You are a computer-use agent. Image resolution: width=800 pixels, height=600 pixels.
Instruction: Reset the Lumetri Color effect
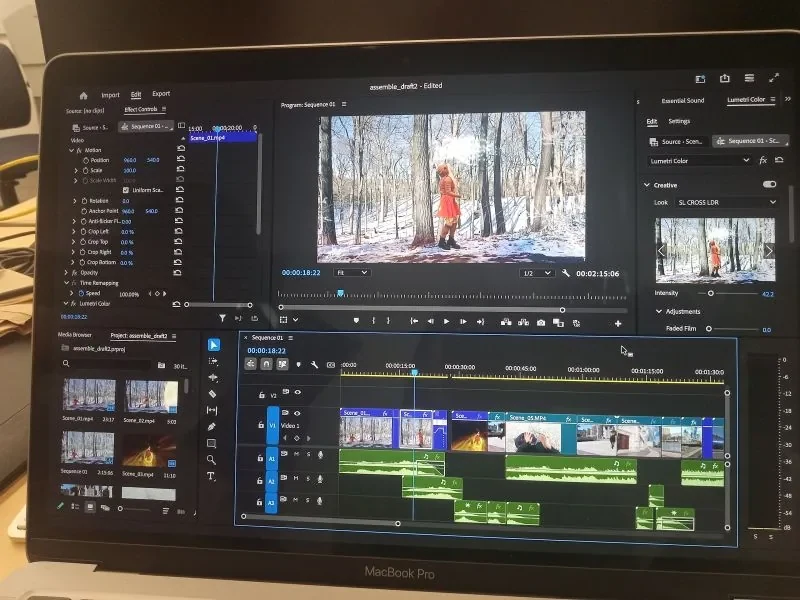coord(779,160)
